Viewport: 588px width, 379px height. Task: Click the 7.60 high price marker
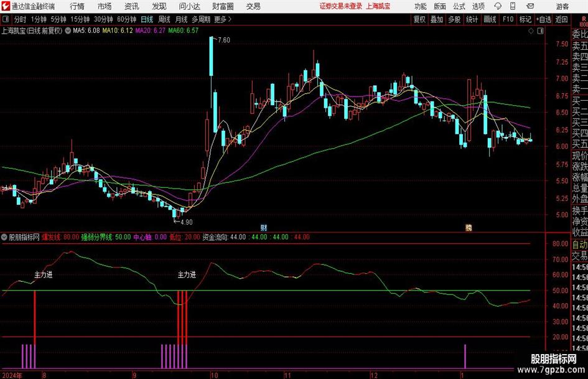click(223, 40)
